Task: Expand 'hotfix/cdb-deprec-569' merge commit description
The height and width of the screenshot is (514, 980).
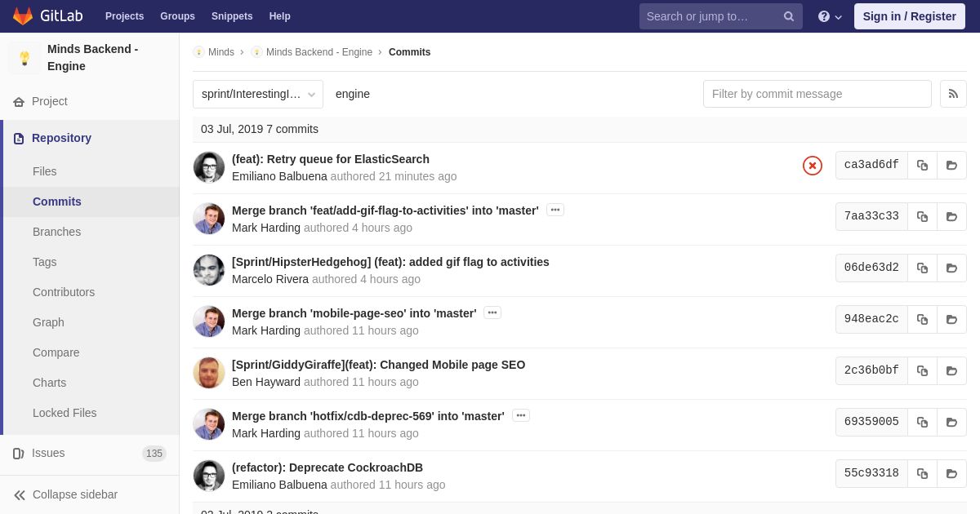Action: coord(521,415)
